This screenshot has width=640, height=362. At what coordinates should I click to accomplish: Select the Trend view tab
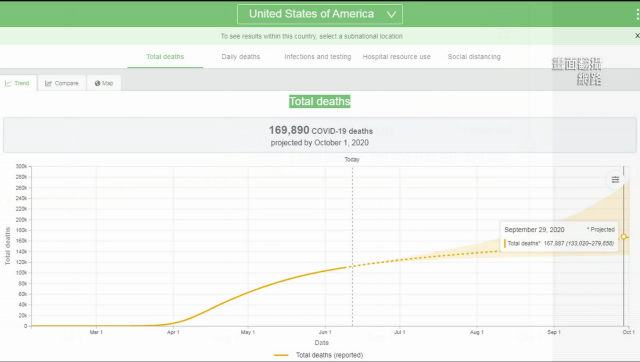click(x=18, y=83)
